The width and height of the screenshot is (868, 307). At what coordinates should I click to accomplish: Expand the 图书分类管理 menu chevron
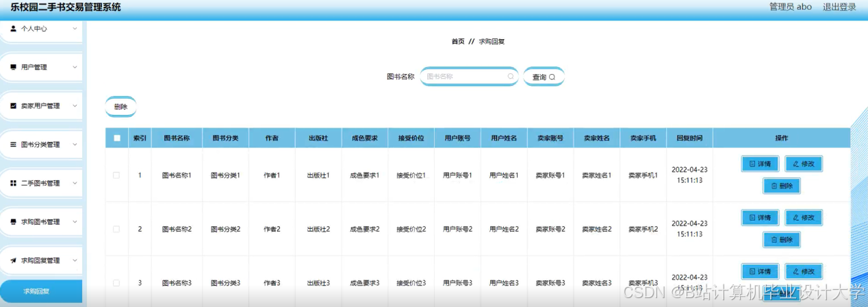75,145
